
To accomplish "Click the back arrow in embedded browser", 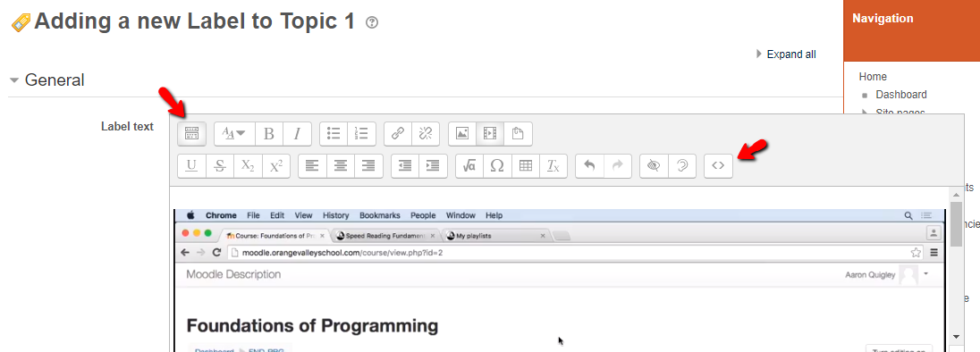I will point(185,253).
